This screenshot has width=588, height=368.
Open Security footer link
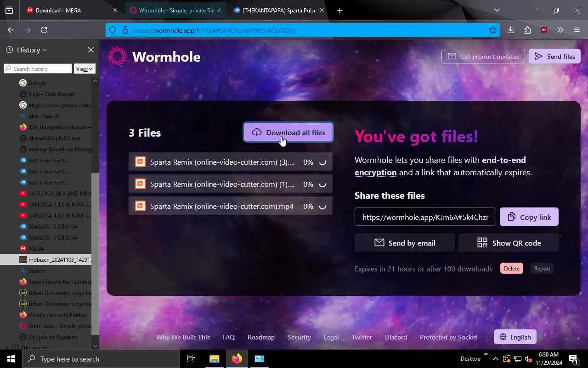pos(299,337)
